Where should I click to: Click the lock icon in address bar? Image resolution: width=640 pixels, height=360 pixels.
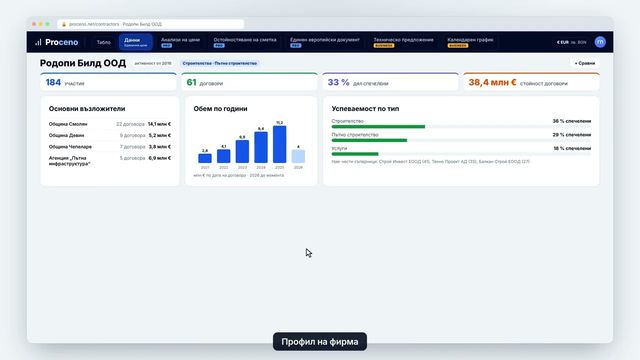coord(64,24)
